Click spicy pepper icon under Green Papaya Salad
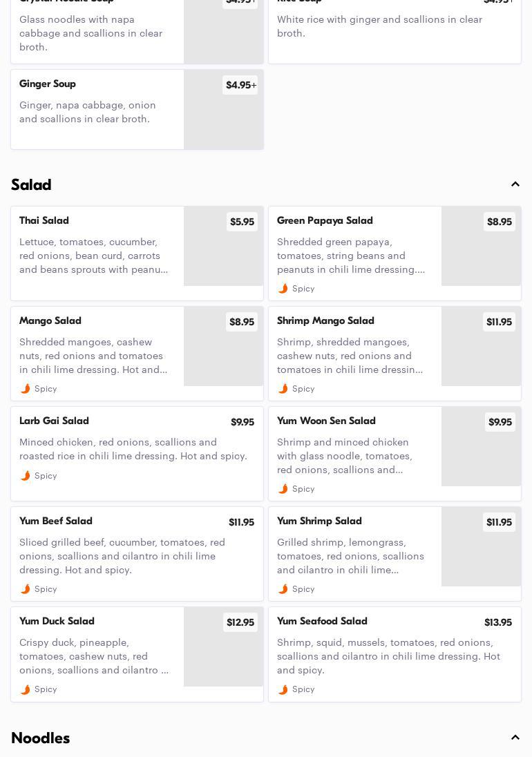This screenshot has width=532, height=757. tap(283, 289)
